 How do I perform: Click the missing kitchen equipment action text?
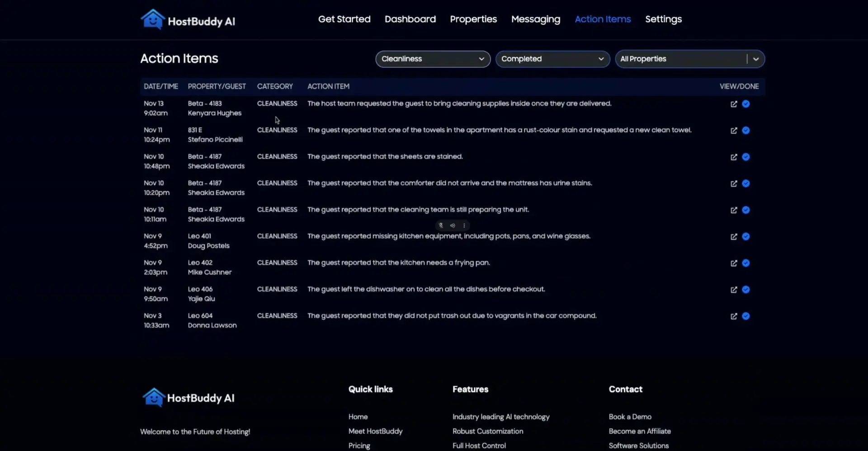pos(449,236)
